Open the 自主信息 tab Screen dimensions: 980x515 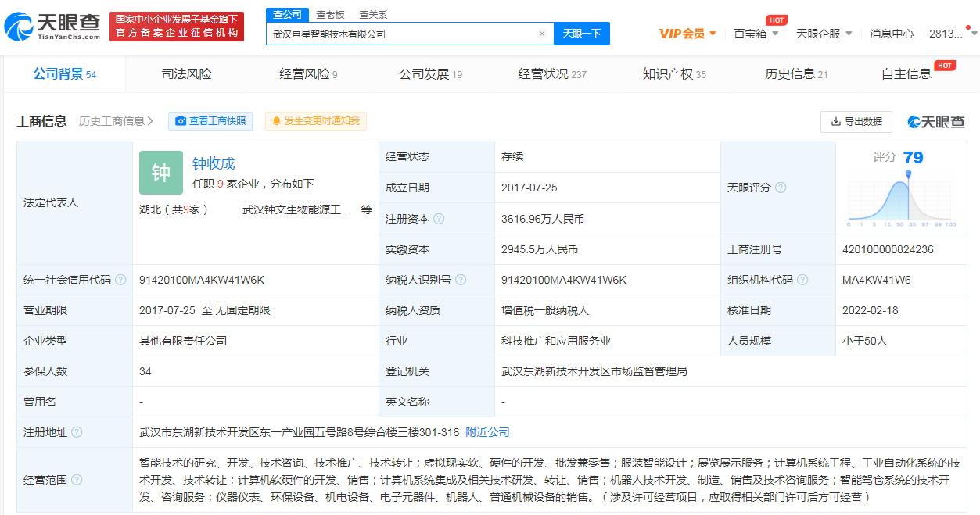click(x=906, y=74)
